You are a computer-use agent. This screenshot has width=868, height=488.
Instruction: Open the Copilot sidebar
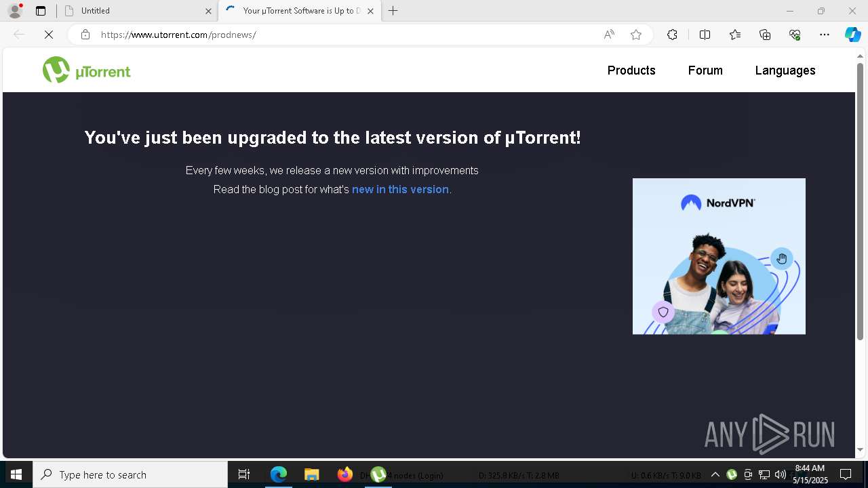pos(852,35)
